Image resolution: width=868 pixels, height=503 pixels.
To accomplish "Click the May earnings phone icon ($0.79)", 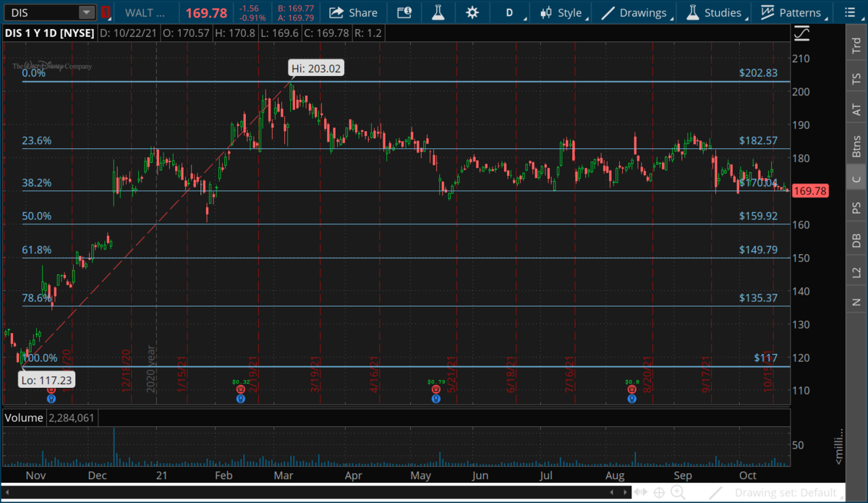I will [435, 389].
